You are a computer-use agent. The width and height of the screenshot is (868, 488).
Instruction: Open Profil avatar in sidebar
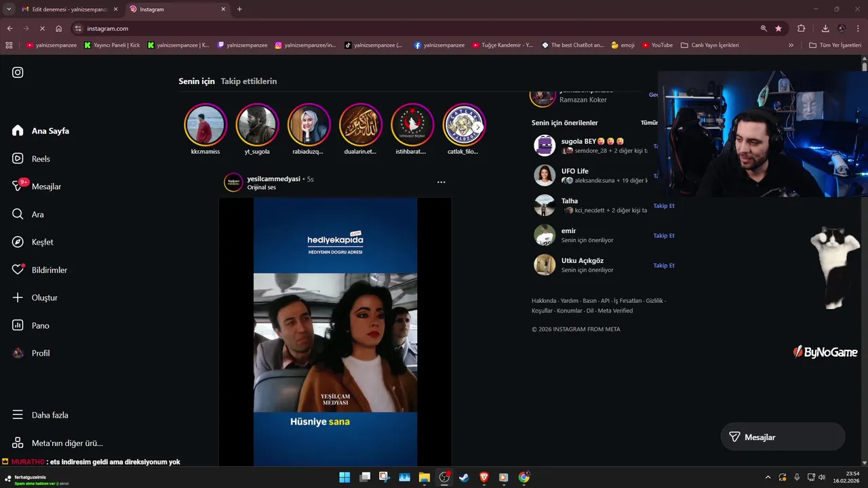[x=18, y=353]
